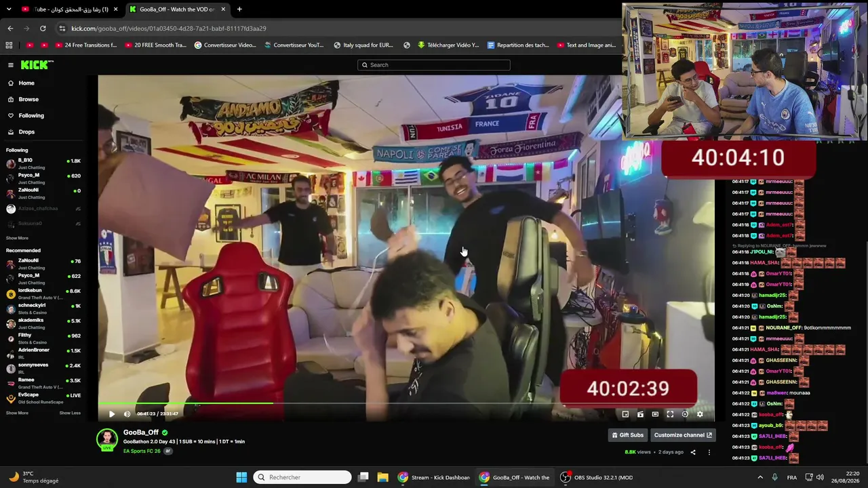Open lordkebun recommended channel
This screenshot has width=868, height=488.
[43, 293]
